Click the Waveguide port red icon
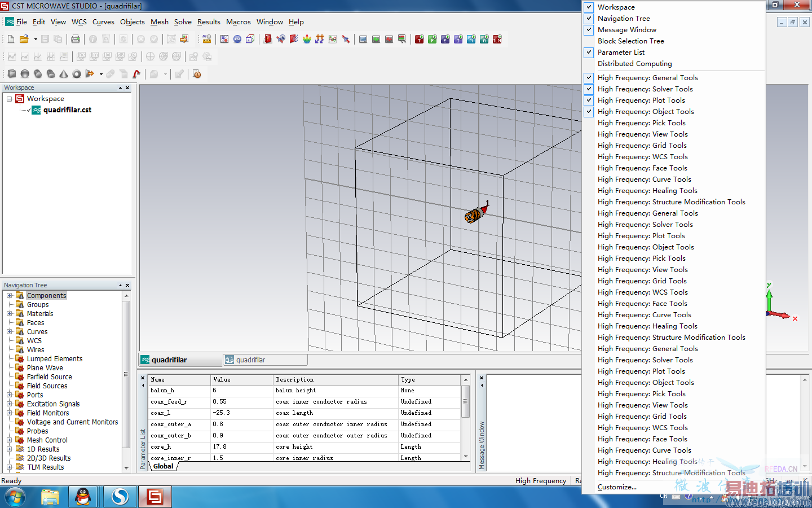Image resolution: width=812 pixels, height=508 pixels. tap(268, 39)
